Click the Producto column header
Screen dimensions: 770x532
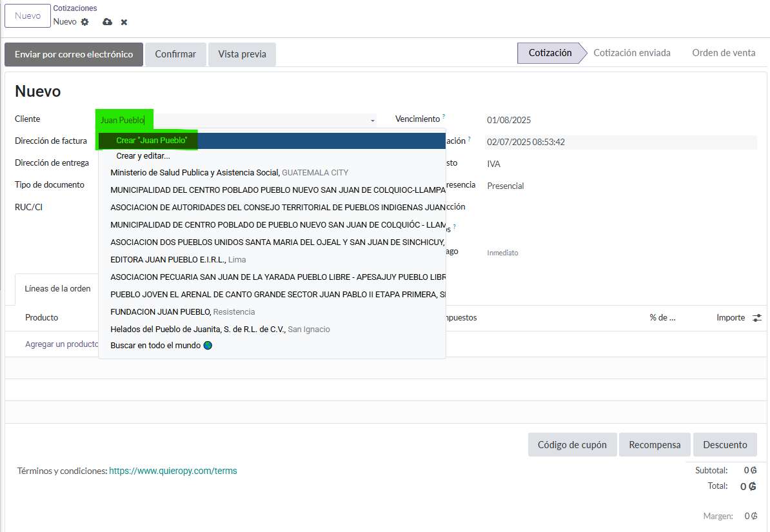[x=42, y=318]
